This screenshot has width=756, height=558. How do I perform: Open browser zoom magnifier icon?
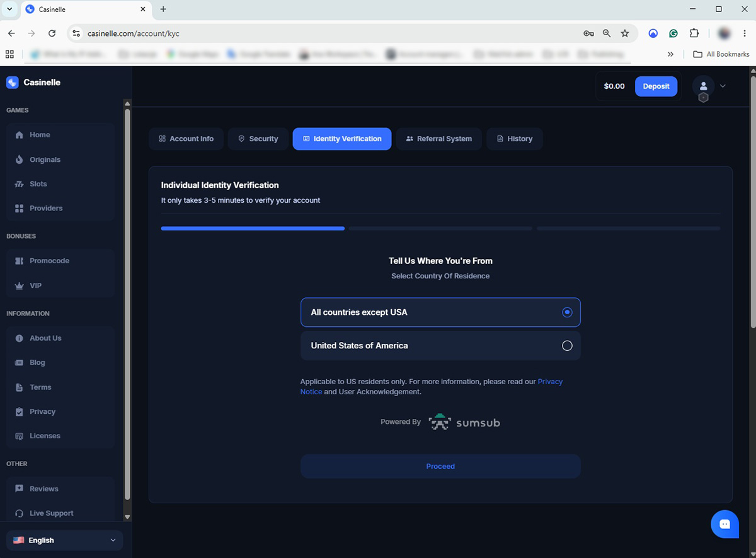point(607,33)
